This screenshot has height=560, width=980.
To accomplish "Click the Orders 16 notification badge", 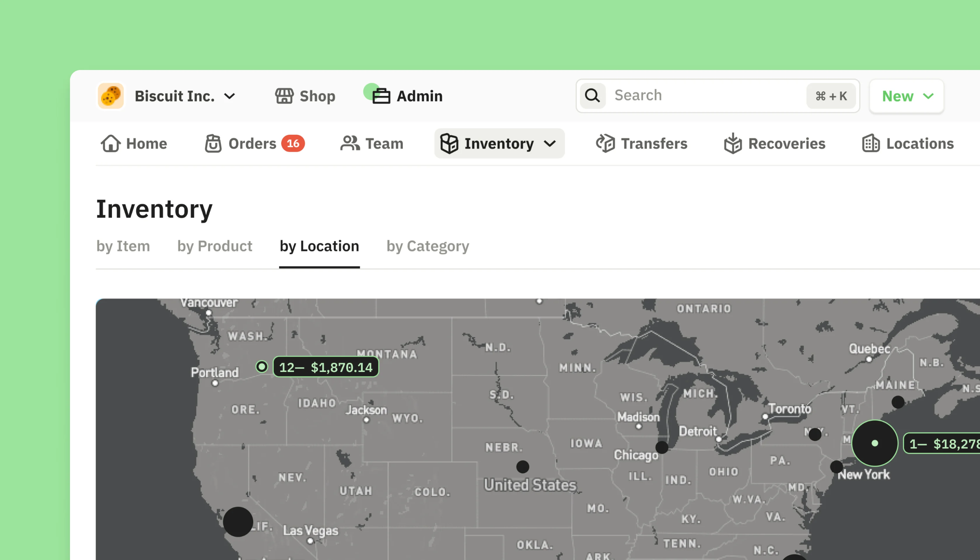I will [293, 143].
